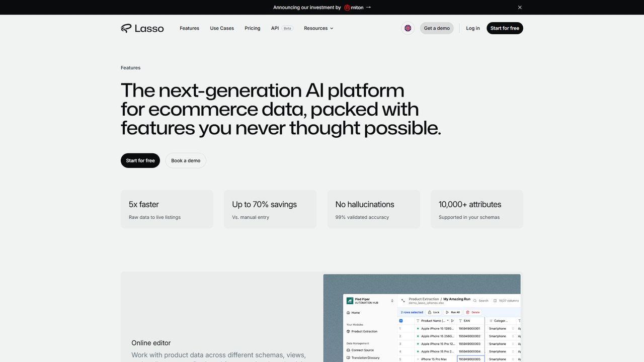Image resolution: width=644 pixels, height=362 pixels.
Task: Expand the Resources dropdown menu
Action: pos(318,28)
